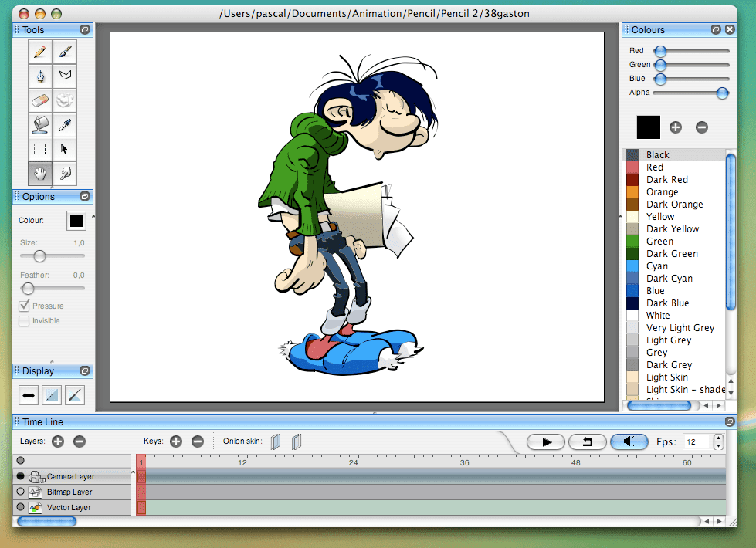Toggle the Pressure checkbox
The image size is (756, 548).
pyautogui.click(x=25, y=306)
